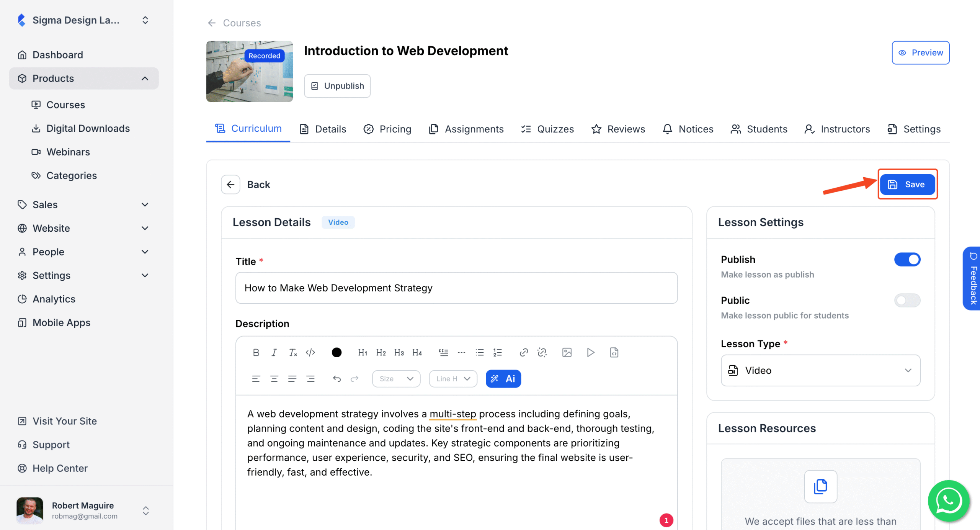Open the font Size dropdown in the editor
This screenshot has width=980, height=530.
(x=396, y=378)
